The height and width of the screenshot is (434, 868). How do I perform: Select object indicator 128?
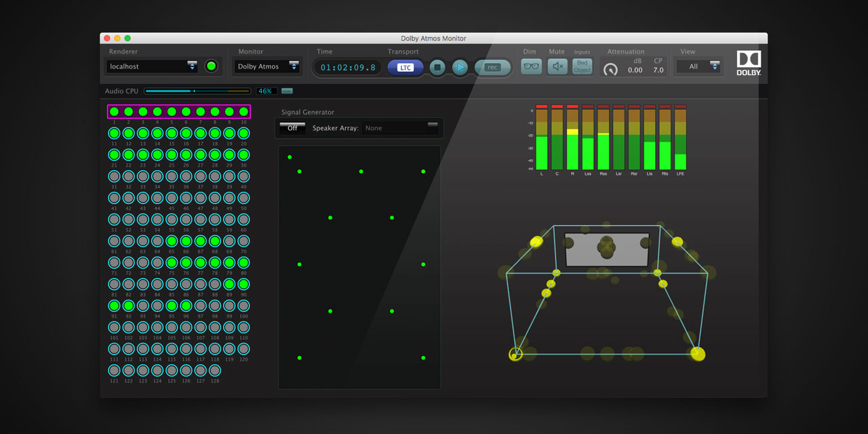point(215,370)
